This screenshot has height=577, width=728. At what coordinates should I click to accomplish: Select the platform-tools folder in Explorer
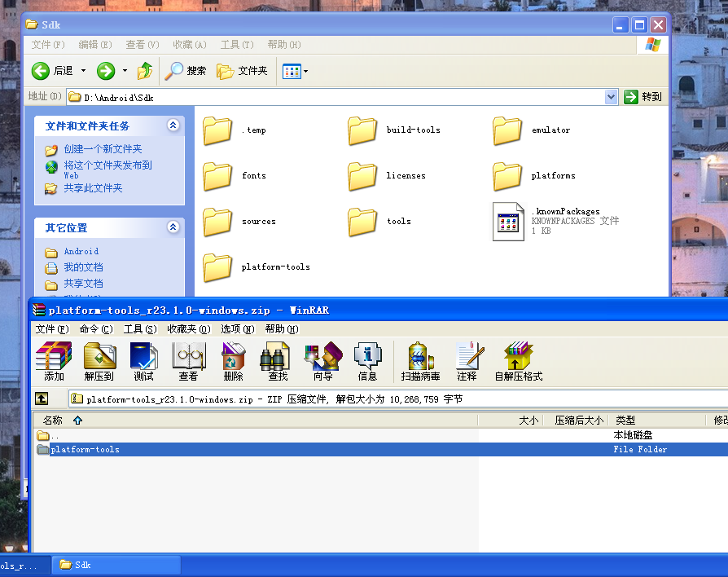coord(257,267)
